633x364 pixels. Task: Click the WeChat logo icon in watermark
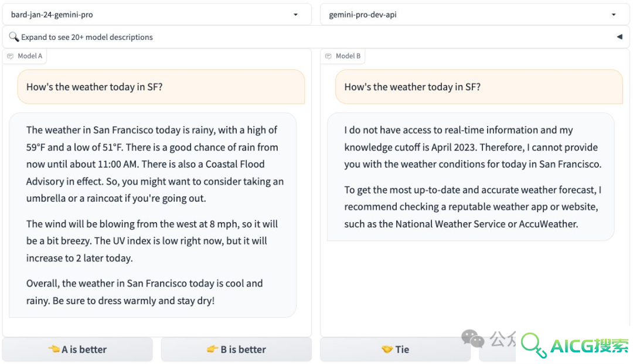(473, 339)
